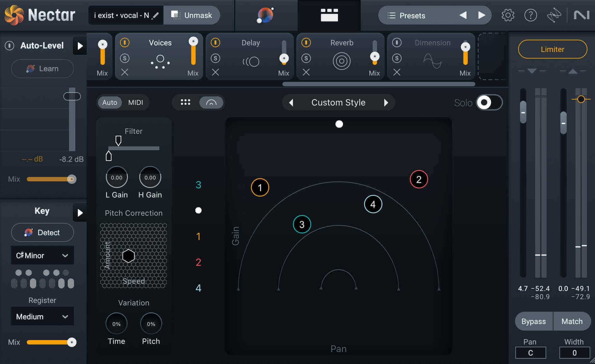Click the Auto-Level Mix slider handle

click(x=72, y=179)
